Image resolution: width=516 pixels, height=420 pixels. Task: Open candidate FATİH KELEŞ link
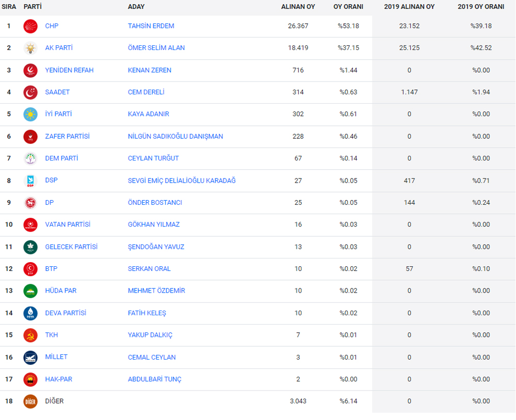point(147,313)
